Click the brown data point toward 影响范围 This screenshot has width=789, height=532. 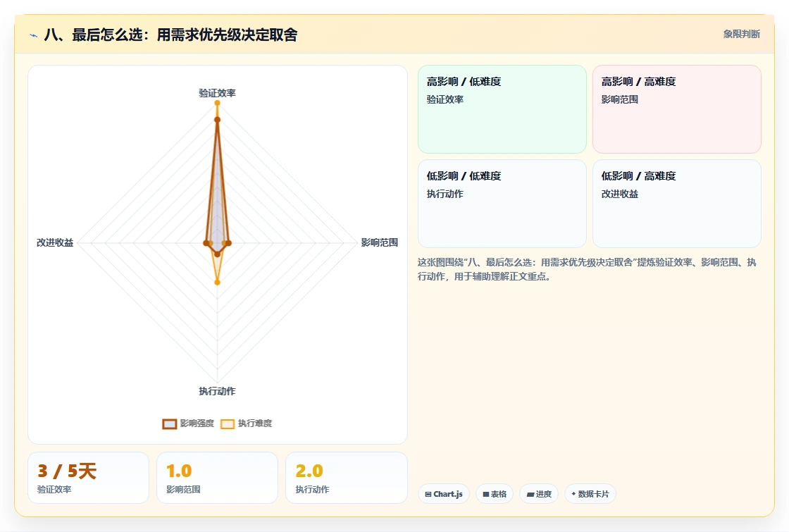coord(228,243)
